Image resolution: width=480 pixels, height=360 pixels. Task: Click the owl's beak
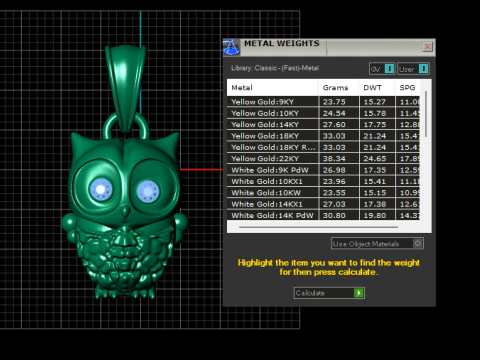point(125,212)
